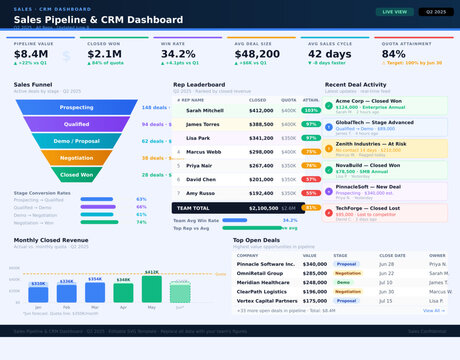
Task: Click the 57% attainment badge for David Chen
Action: click(x=311, y=179)
